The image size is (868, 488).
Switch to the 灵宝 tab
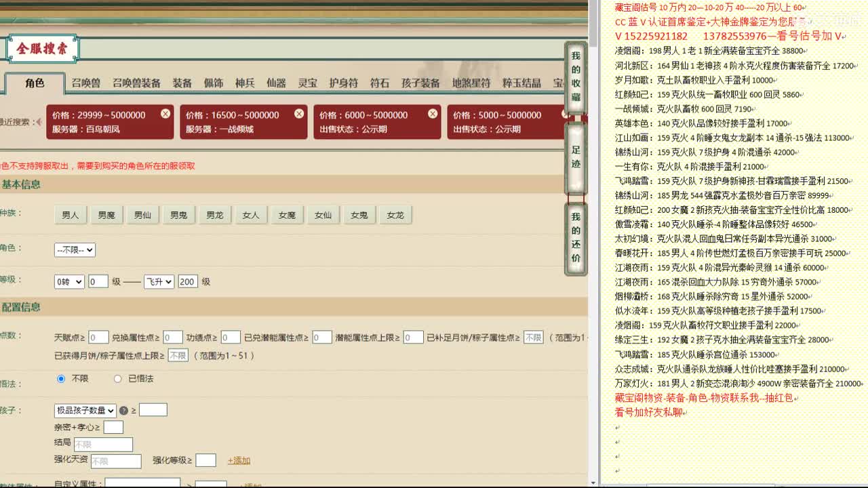pyautogui.click(x=308, y=83)
